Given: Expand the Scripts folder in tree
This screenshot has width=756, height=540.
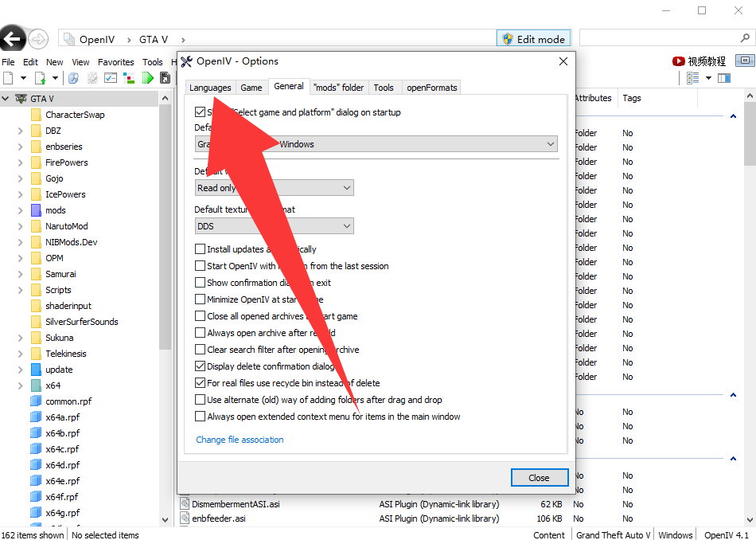Looking at the screenshot, I should 20,290.
